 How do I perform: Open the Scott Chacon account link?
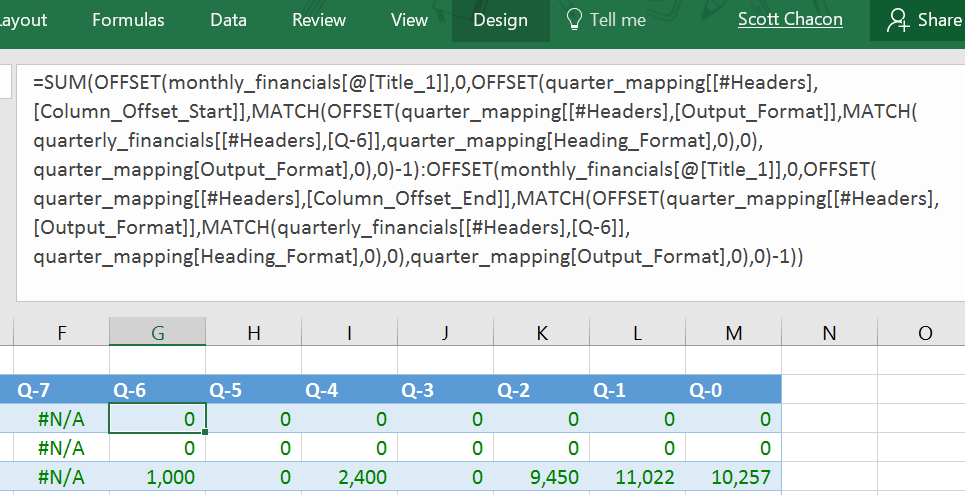(x=790, y=20)
